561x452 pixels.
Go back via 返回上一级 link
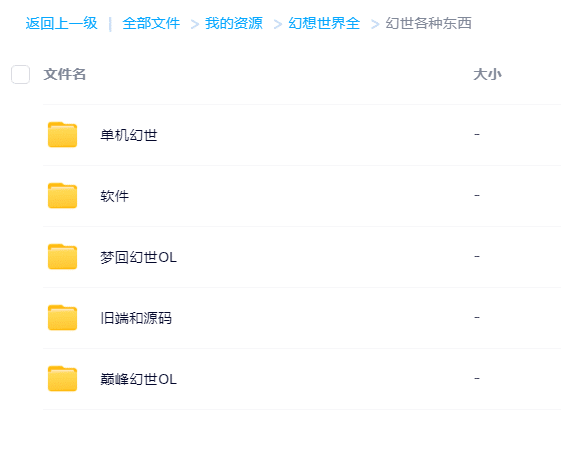[x=62, y=23]
